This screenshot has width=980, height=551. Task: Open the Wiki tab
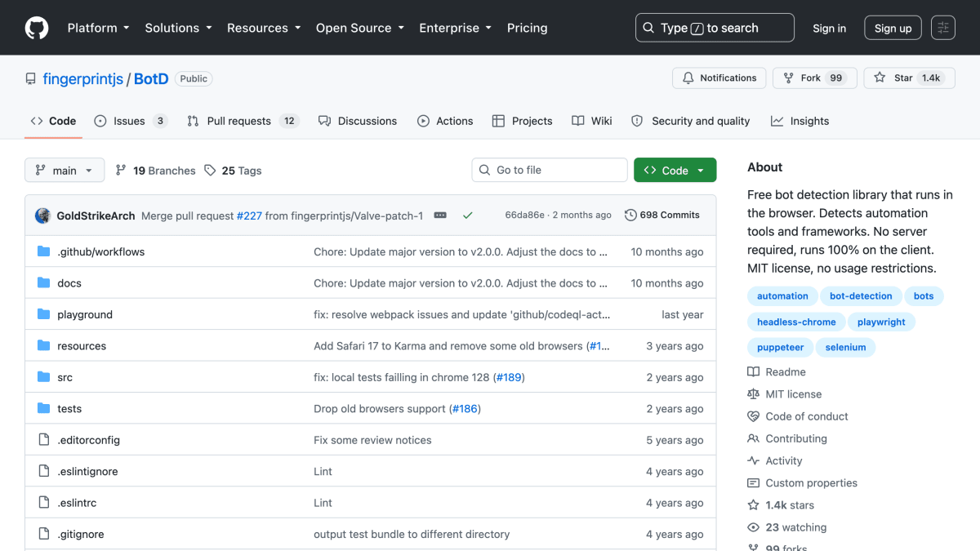592,121
